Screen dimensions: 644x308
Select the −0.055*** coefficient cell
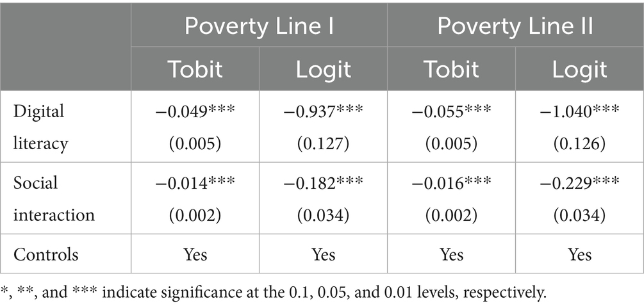coord(451,112)
